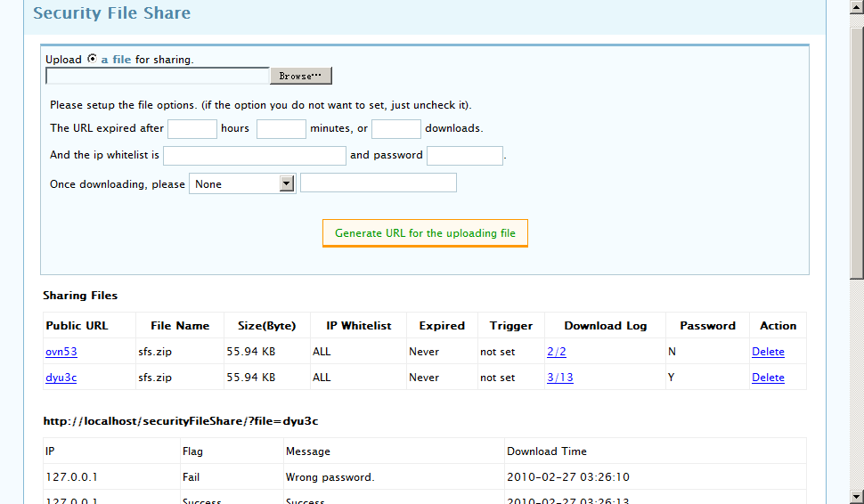Click the vertical scrollbar thumb

856,151
